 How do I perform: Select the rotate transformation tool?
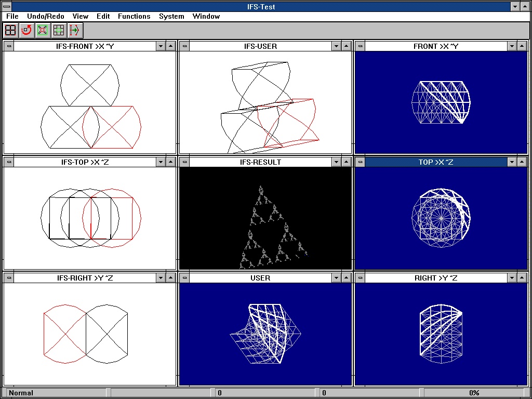click(x=26, y=30)
